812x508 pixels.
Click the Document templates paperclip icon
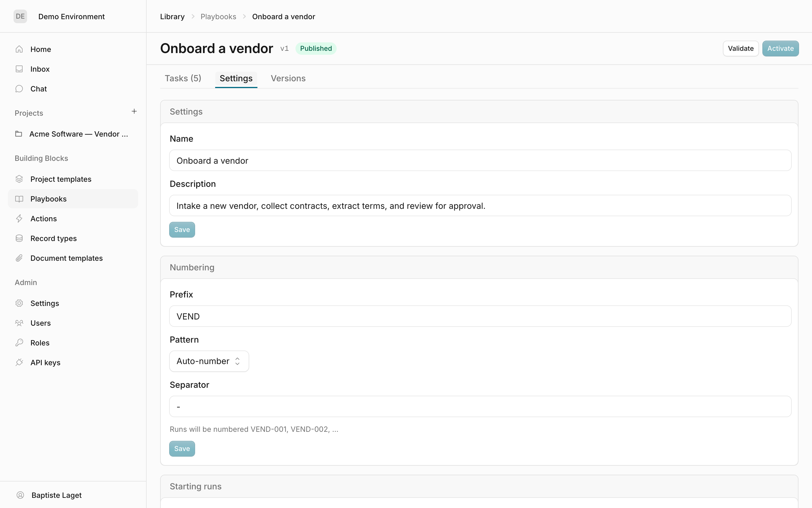click(19, 258)
